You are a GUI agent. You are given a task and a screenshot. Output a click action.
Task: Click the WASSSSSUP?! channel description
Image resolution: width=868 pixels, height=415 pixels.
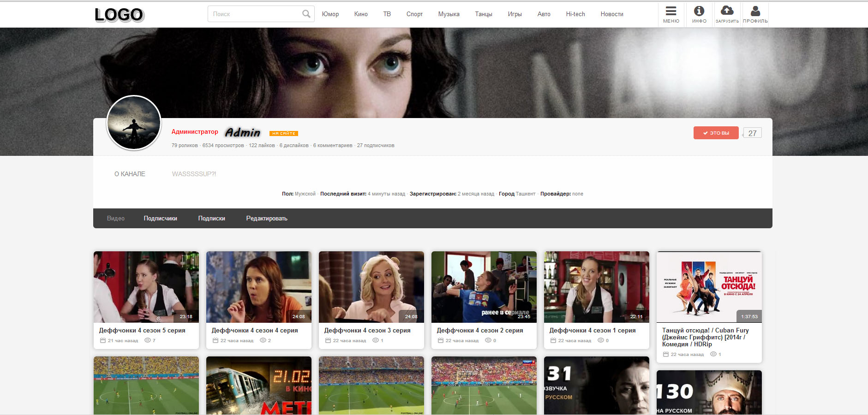coord(194,174)
